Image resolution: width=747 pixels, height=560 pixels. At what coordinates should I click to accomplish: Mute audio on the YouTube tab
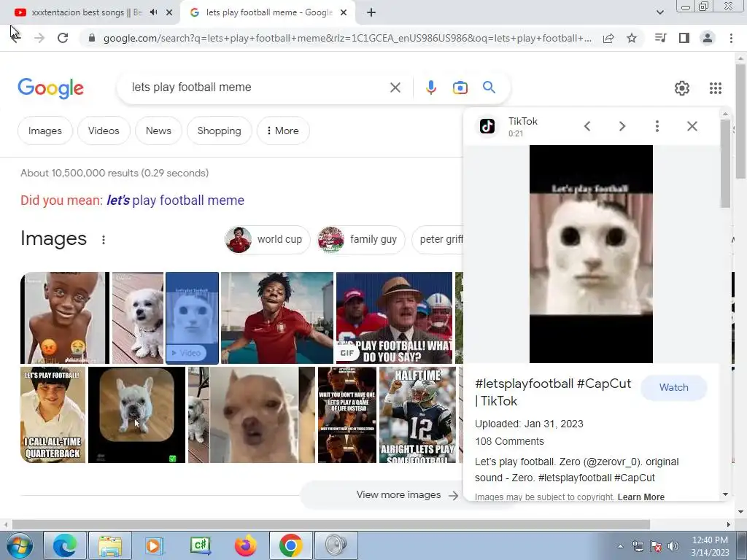[153, 12]
